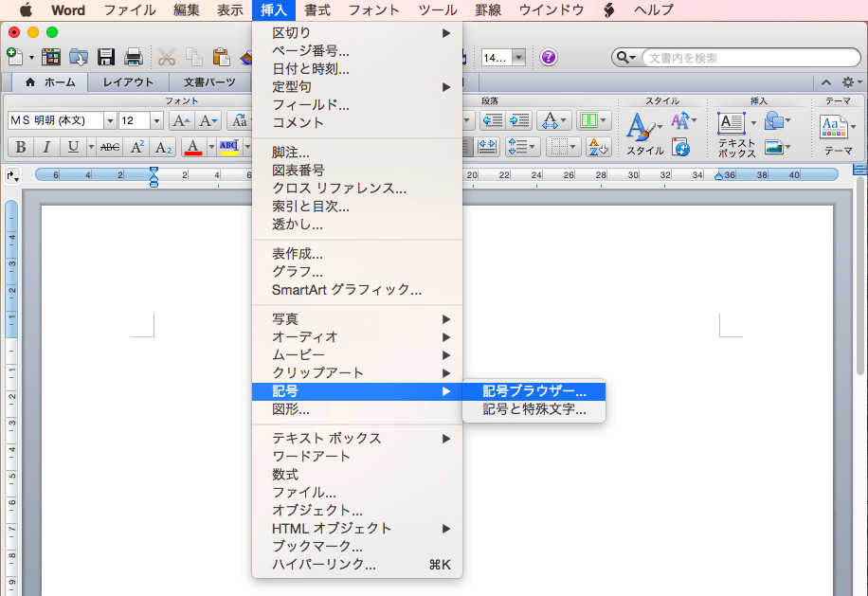Image resolution: width=868 pixels, height=596 pixels.
Task: Open the 書式 menu
Action: [317, 10]
